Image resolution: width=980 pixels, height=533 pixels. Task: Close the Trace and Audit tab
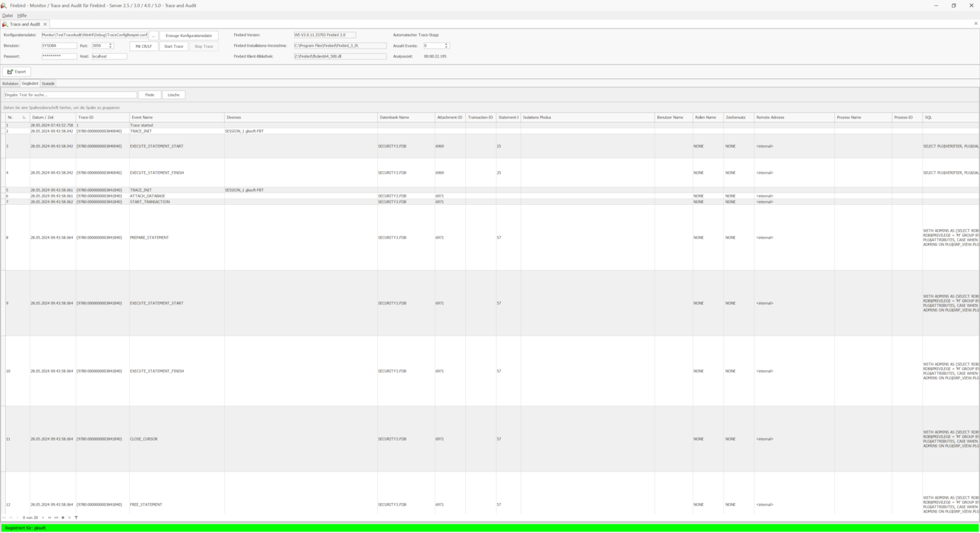pos(45,24)
